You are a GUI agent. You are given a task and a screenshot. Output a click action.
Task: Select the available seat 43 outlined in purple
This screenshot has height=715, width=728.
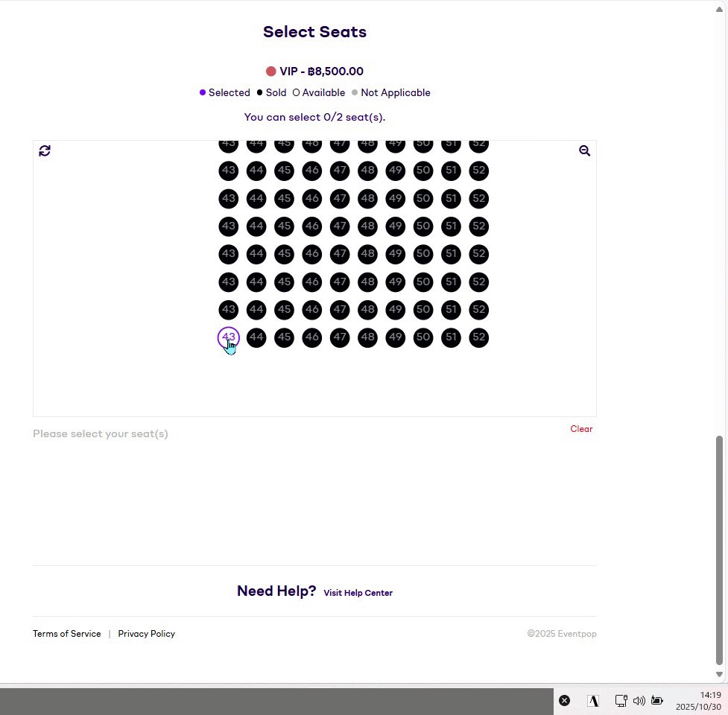pos(229,337)
